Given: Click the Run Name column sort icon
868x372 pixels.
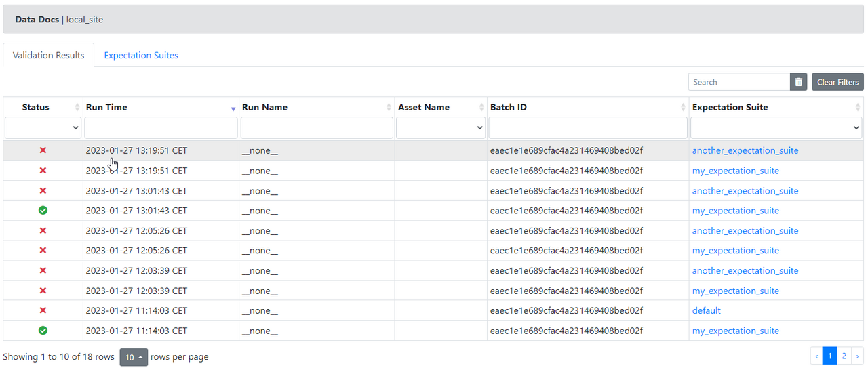Looking at the screenshot, I should point(389,108).
